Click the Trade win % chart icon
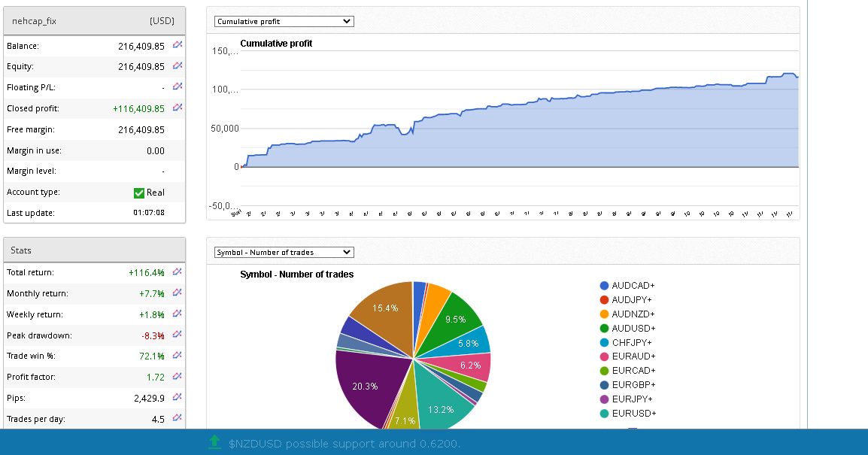The image size is (868, 455). (178, 356)
